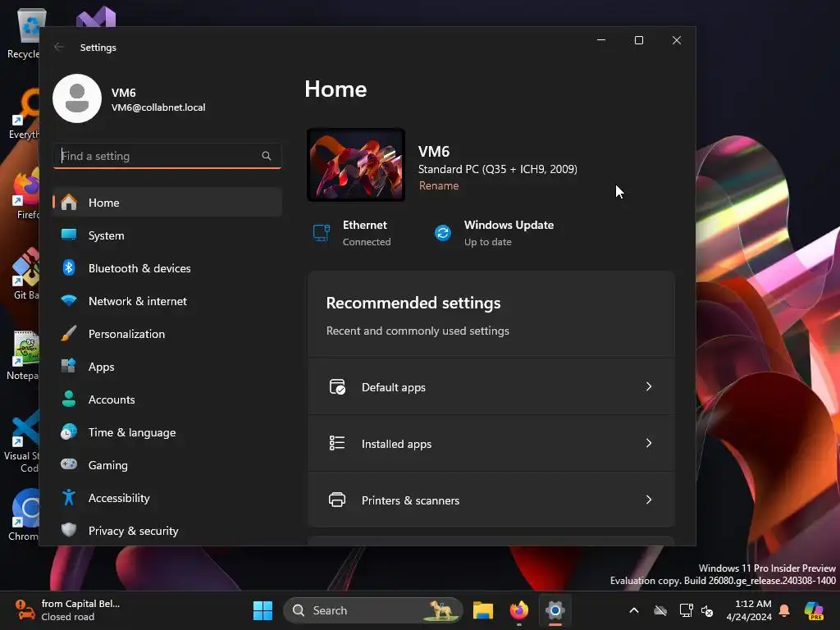Click the Bluetooth icon in sidebar

[x=69, y=268]
